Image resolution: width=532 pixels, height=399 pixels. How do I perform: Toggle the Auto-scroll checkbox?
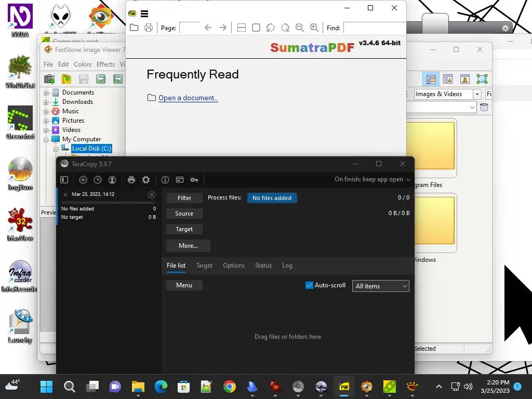pos(309,285)
